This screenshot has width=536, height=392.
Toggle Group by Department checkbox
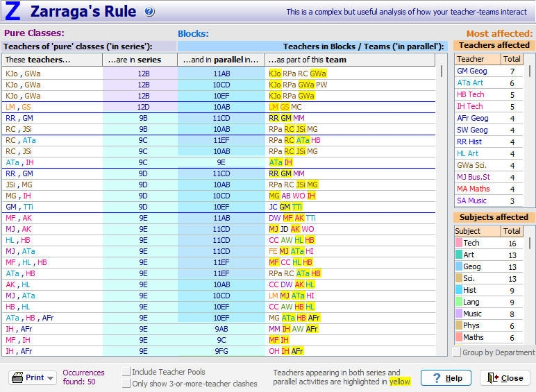[456, 352]
